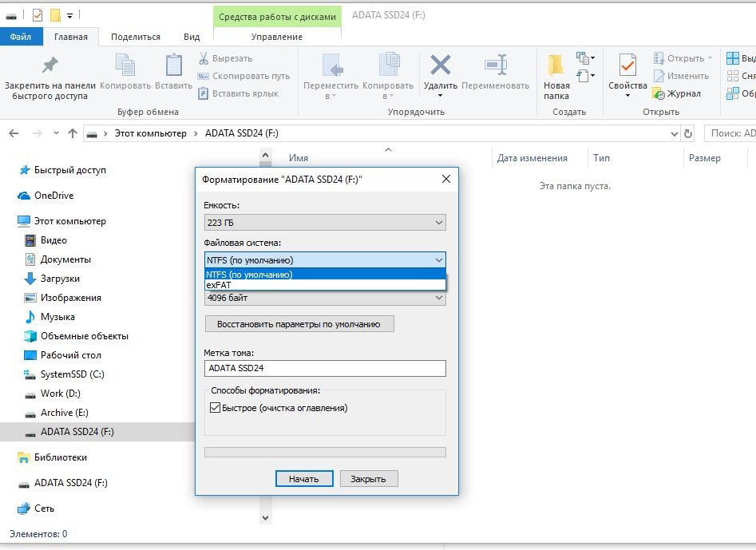Open the allocation unit size 4096 dropdown
Screen dimensions: 756x550
coord(325,299)
